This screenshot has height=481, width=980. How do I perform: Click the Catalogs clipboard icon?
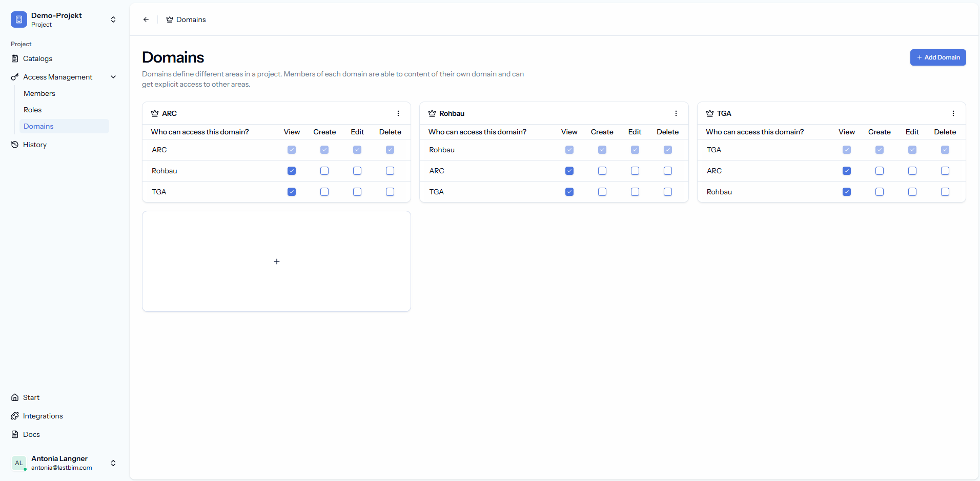tap(15, 58)
